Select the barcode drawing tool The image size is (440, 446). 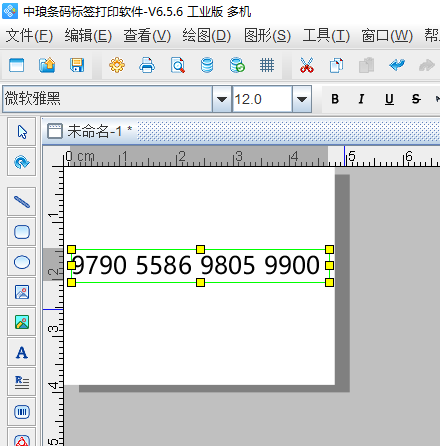(x=22, y=412)
